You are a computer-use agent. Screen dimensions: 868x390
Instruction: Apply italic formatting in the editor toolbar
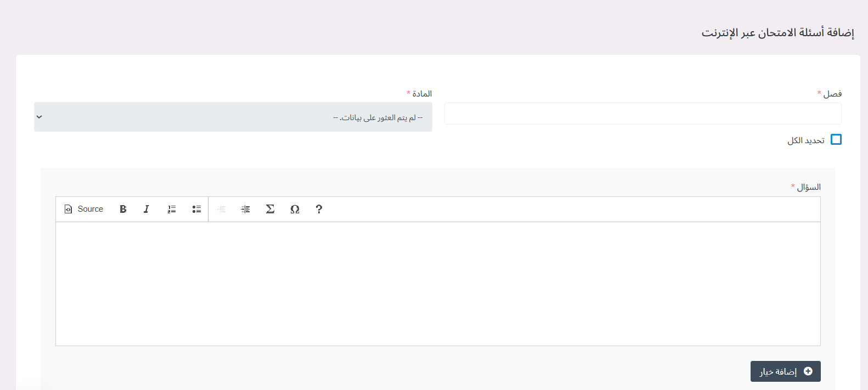click(146, 209)
